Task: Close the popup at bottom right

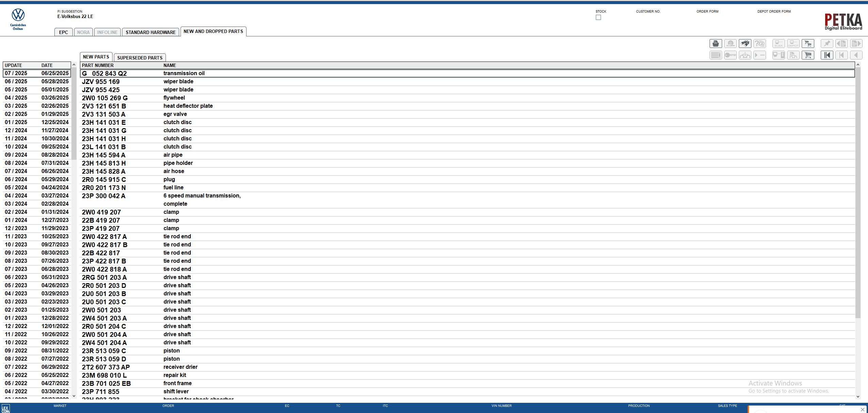Action: pos(862,409)
